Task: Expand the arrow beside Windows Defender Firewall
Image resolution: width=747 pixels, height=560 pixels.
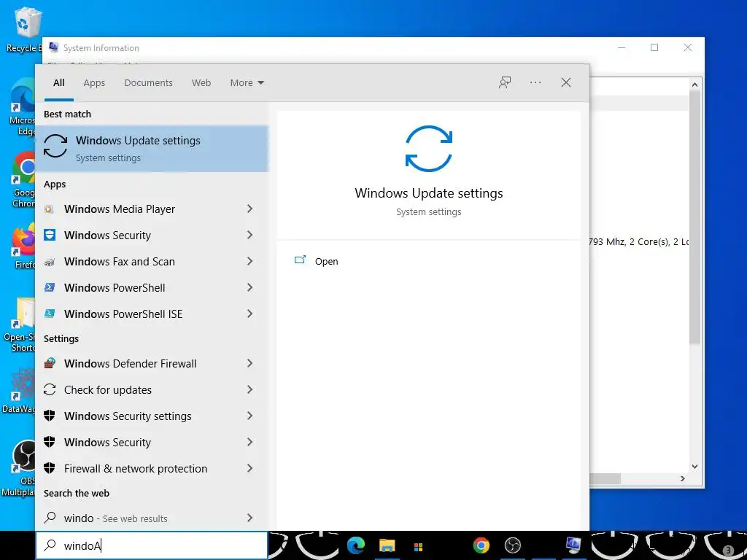Action: pos(249,363)
